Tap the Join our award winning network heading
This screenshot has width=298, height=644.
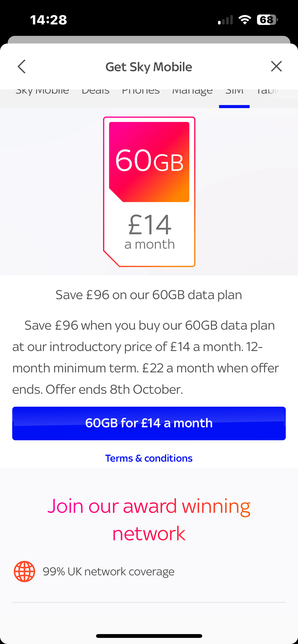[x=149, y=520]
